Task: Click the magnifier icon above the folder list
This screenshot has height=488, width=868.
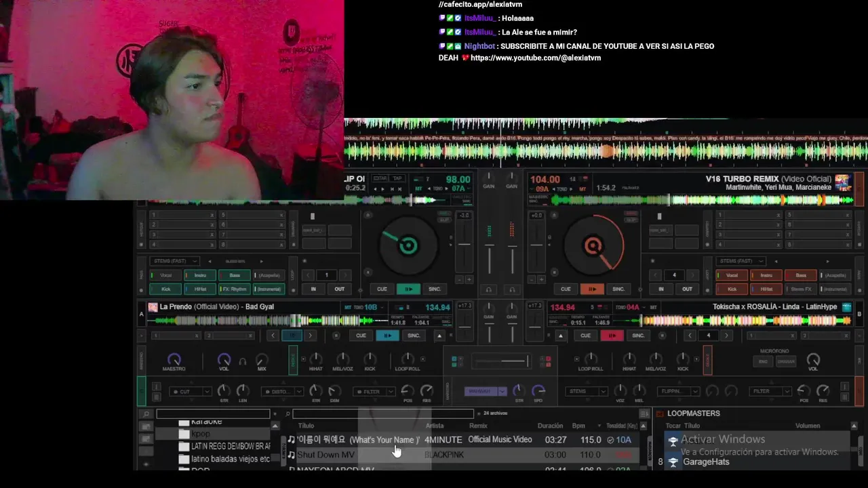Action: [146, 413]
